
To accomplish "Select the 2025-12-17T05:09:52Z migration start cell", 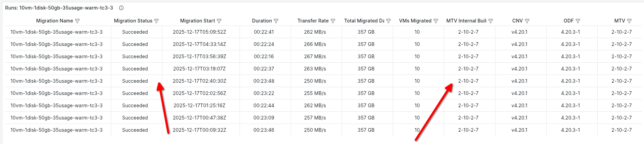I will 199,32.
